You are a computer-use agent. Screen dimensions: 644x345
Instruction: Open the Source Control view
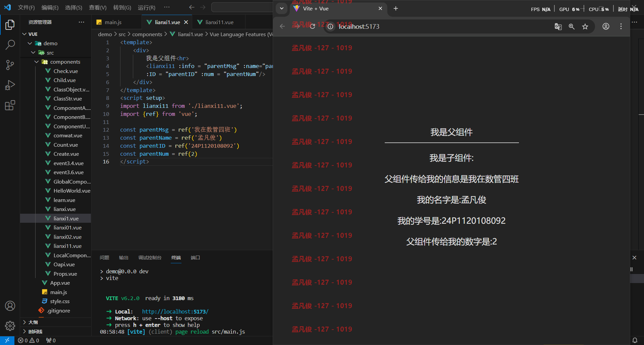click(10, 65)
